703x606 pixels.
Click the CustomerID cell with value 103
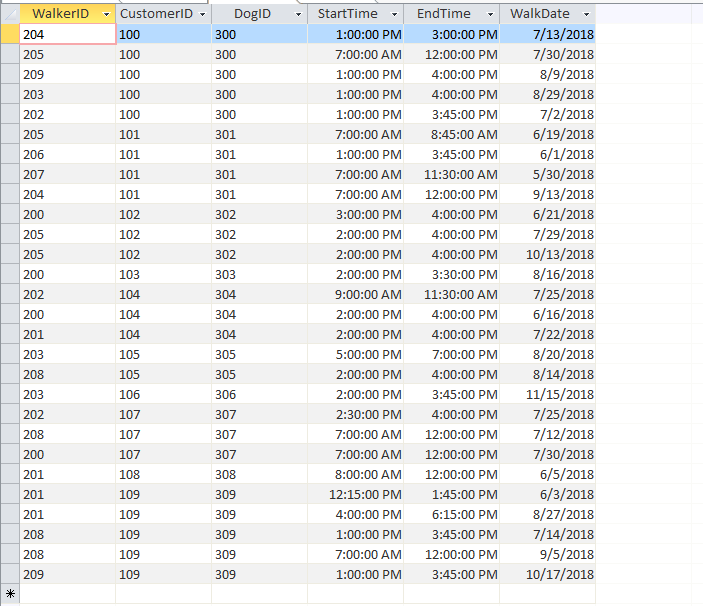click(x=164, y=274)
